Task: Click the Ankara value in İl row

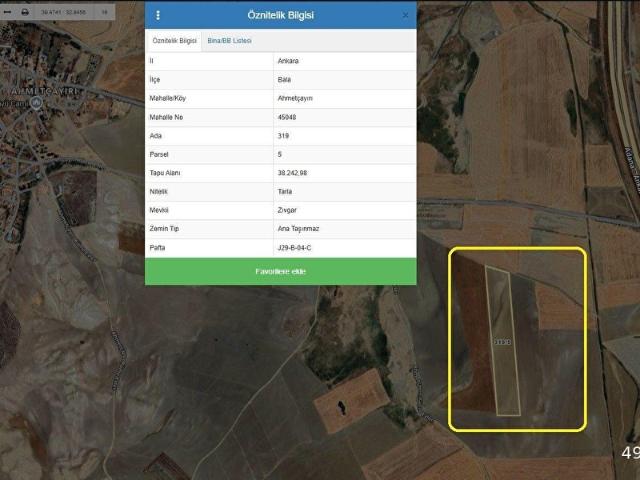Action: [x=289, y=61]
